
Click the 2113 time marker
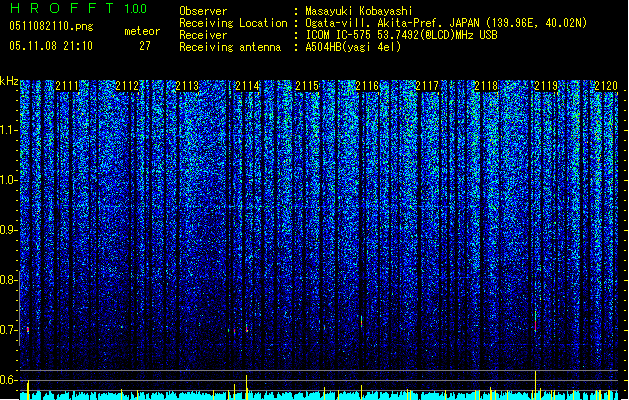click(187, 86)
